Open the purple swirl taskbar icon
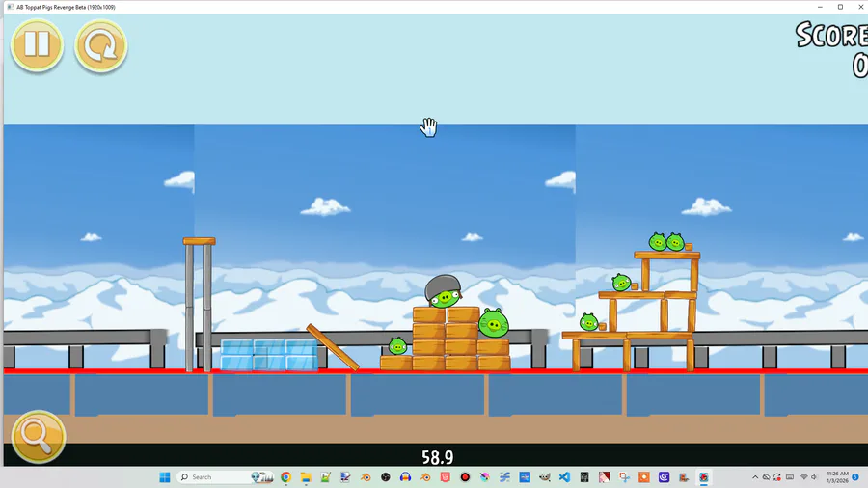This screenshot has height=488, width=868. coord(664,477)
